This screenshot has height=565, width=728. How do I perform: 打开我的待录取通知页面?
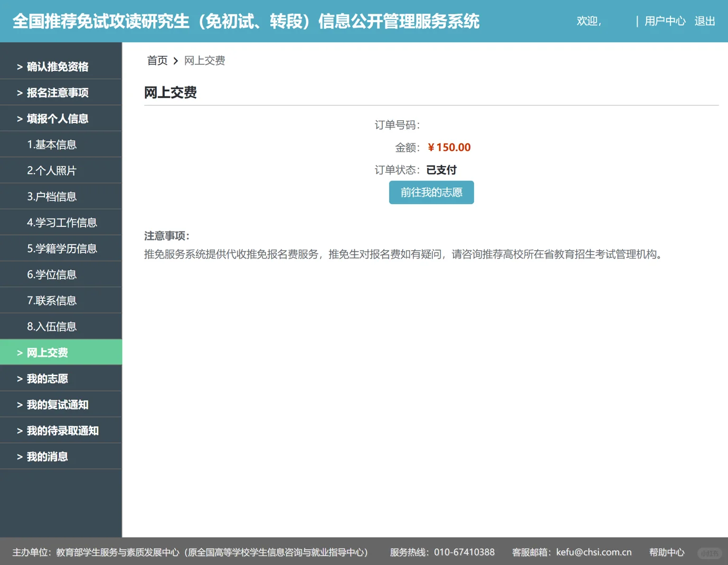63,430
